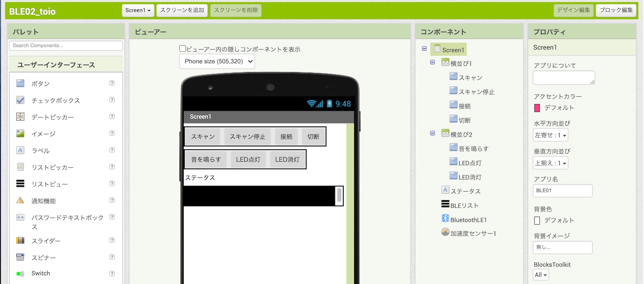
Task: Click 切断 button in phone viewer
Action: point(313,136)
